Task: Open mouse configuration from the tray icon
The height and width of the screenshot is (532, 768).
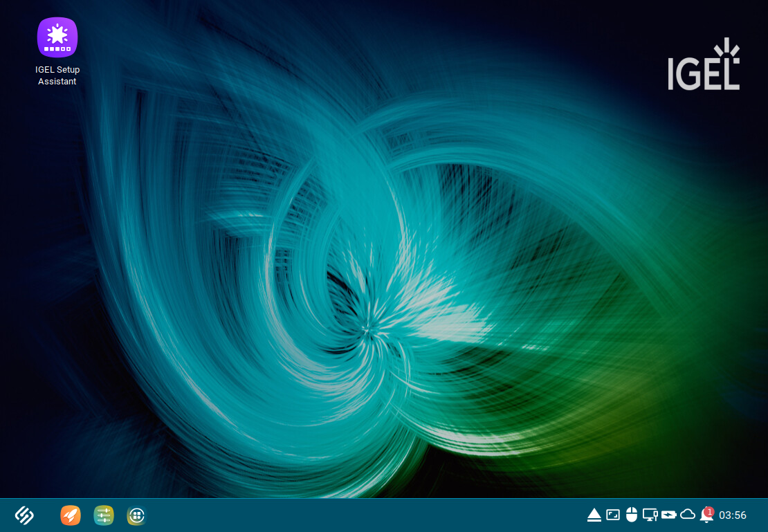Action: tap(632, 515)
